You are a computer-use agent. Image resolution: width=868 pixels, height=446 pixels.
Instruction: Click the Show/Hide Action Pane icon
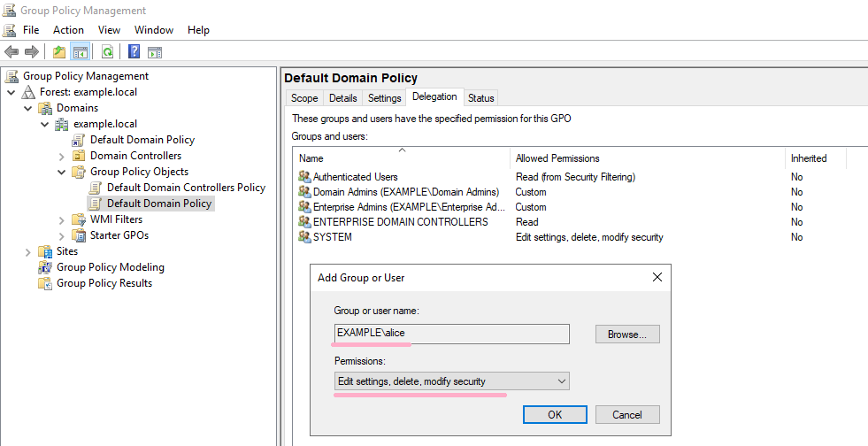click(155, 52)
